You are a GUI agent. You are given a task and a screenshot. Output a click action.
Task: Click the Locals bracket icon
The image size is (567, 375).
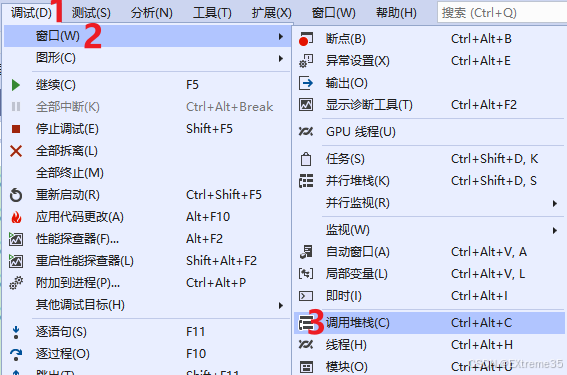(x=306, y=274)
